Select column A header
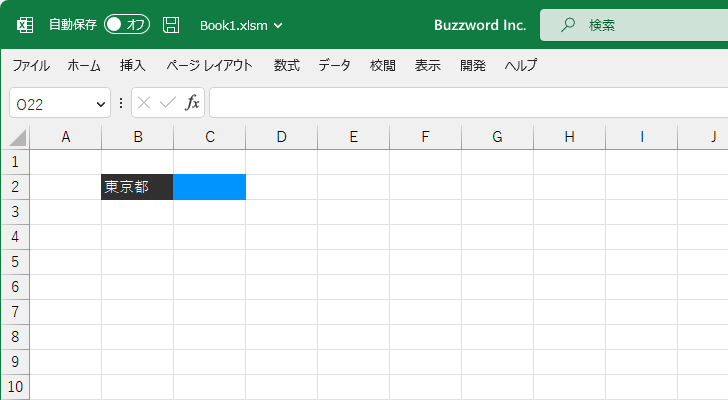728x400 pixels. pos(65,137)
